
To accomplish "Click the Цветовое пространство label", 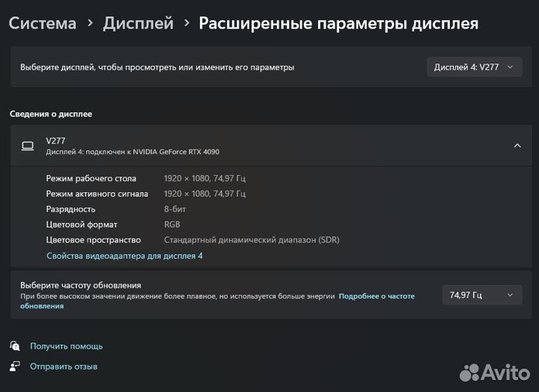I will coord(94,240).
